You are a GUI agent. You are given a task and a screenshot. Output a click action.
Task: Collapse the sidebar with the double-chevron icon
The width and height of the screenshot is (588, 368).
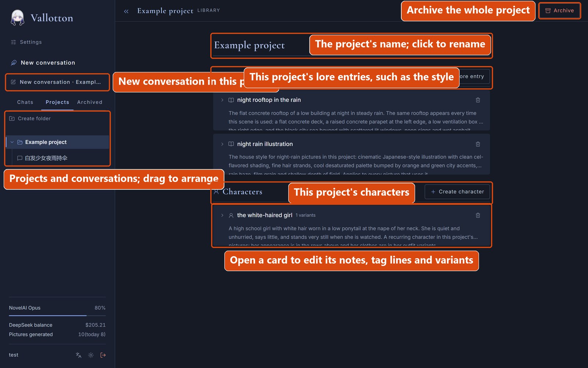point(126,11)
